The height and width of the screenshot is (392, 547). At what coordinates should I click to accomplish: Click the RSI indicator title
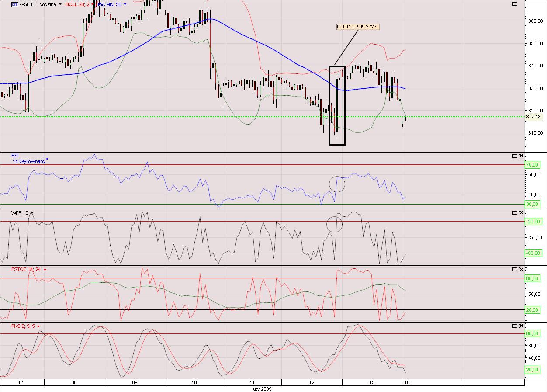(x=15, y=156)
